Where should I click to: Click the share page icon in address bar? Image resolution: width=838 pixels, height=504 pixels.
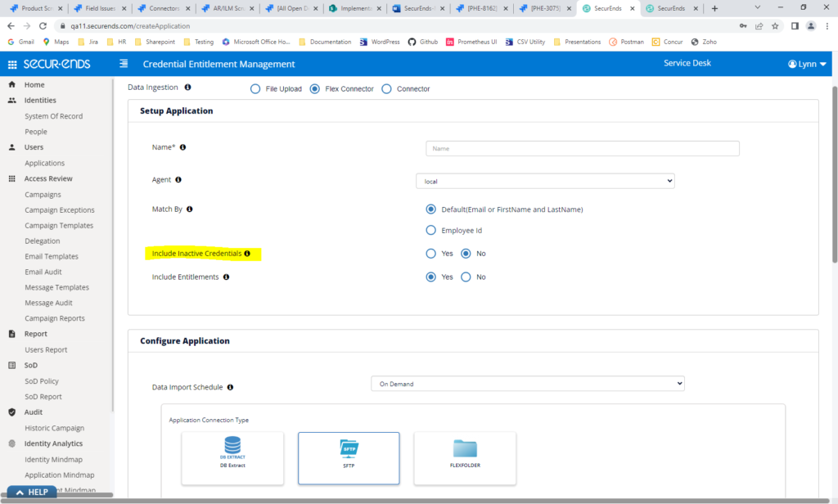pos(759,25)
